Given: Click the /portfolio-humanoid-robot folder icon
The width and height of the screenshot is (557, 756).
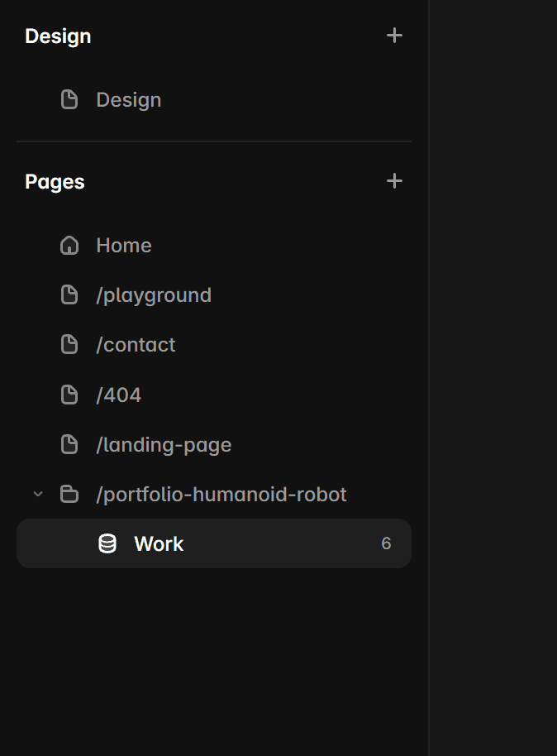Looking at the screenshot, I should pos(69,494).
